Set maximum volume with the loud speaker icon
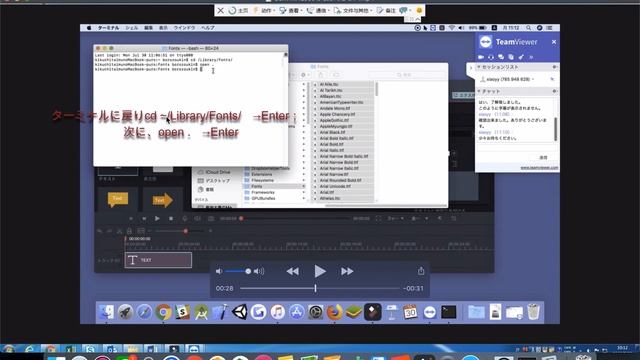 point(259,271)
